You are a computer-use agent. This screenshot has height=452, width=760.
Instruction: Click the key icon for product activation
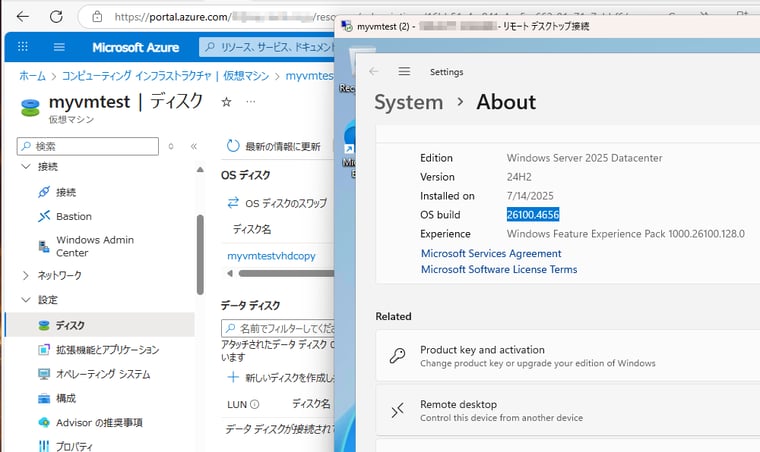tap(397, 356)
